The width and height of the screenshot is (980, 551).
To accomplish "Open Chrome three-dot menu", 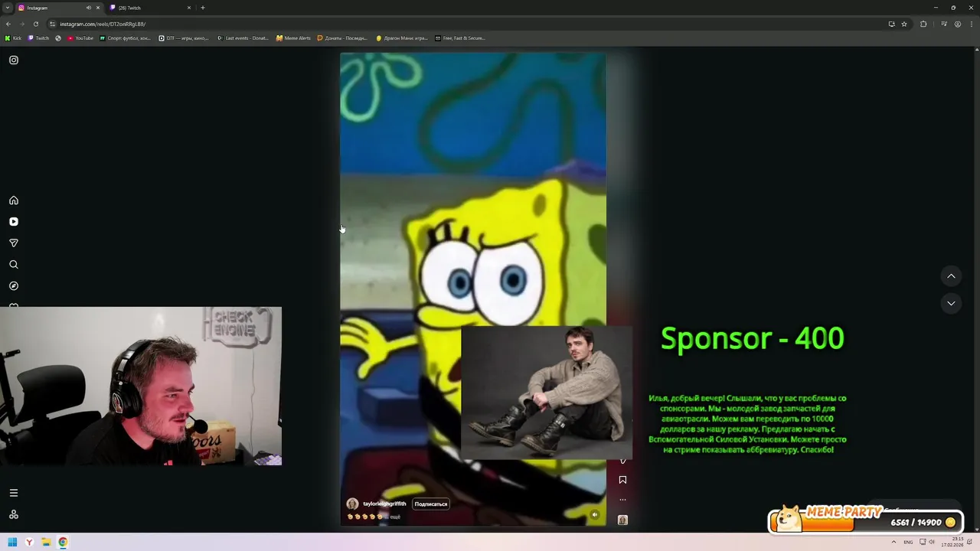I will 971,24.
